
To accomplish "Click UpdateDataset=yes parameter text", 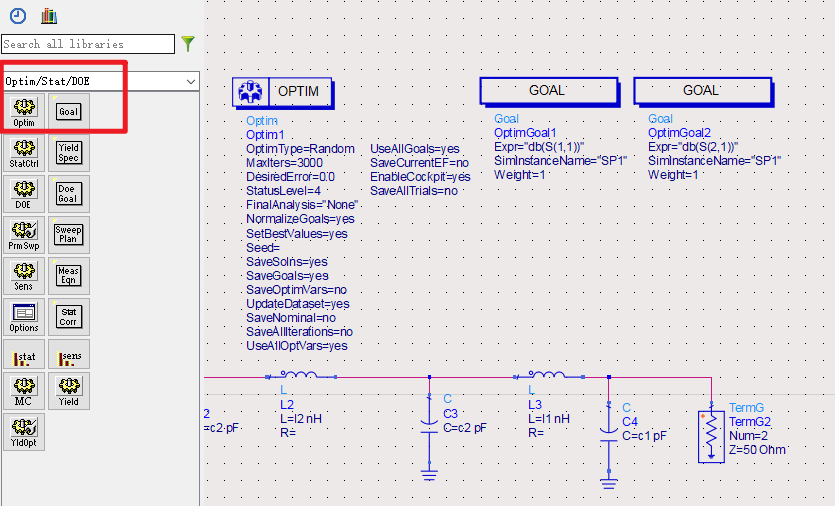I will coord(298,304).
